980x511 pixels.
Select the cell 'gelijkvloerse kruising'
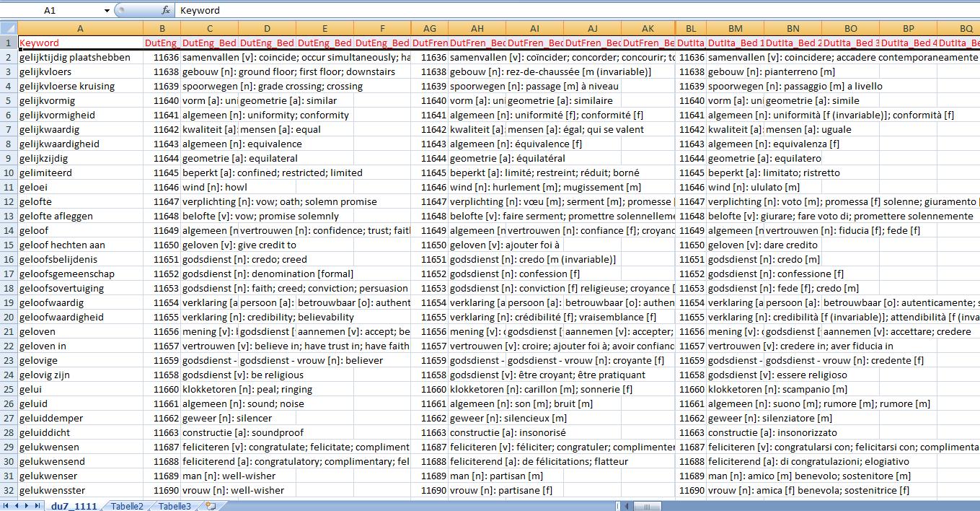80,86
